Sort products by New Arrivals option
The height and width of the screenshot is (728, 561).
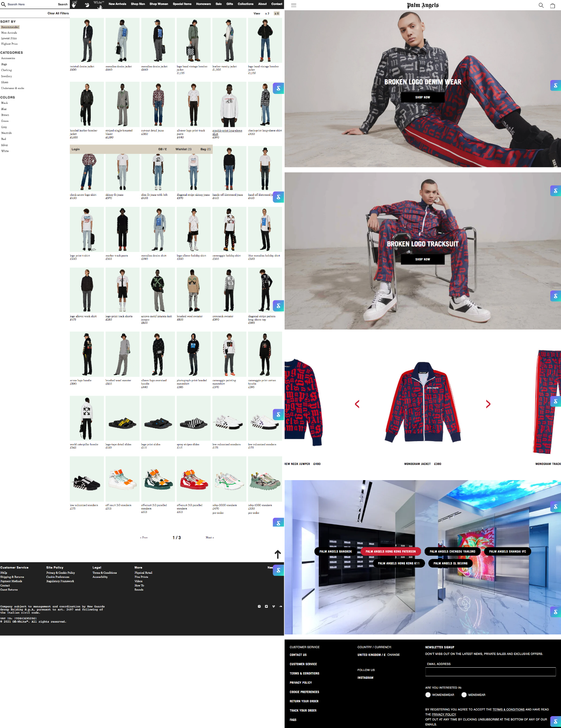pos(9,33)
